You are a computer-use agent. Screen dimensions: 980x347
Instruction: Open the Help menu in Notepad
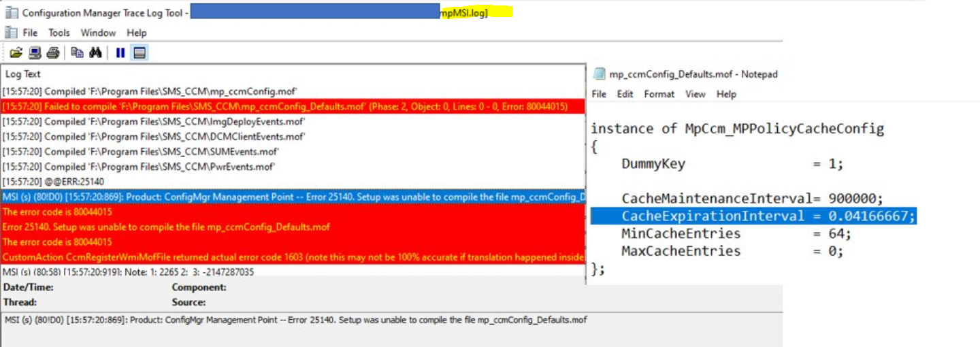coord(726,94)
